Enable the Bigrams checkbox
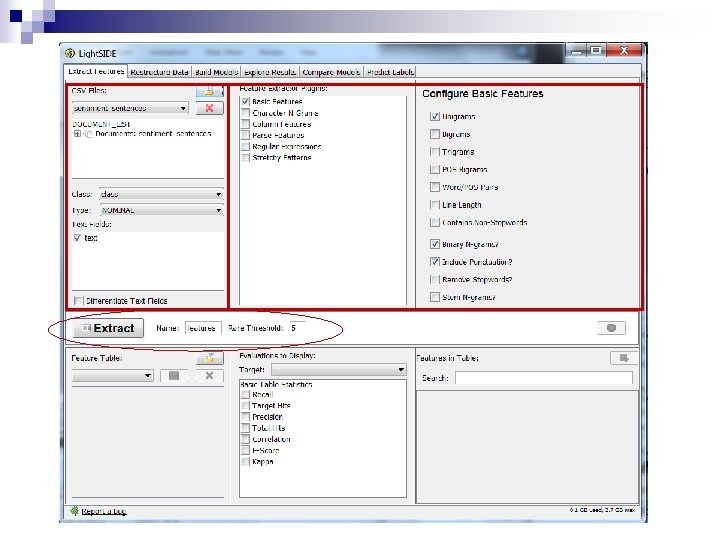The height and width of the screenshot is (540, 720). tap(435, 134)
